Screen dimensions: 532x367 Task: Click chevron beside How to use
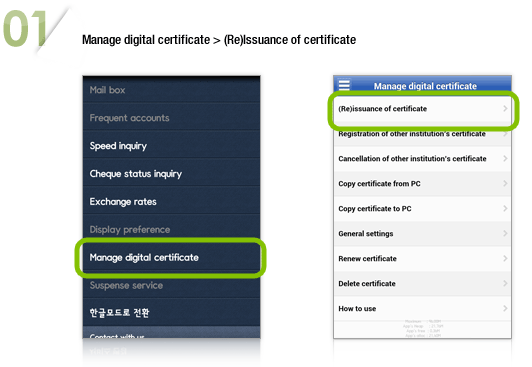[505, 308]
